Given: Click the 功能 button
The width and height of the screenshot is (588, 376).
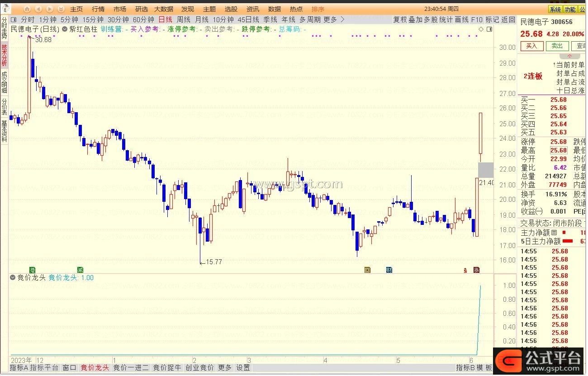Looking at the screenshot, I should pos(570,10).
